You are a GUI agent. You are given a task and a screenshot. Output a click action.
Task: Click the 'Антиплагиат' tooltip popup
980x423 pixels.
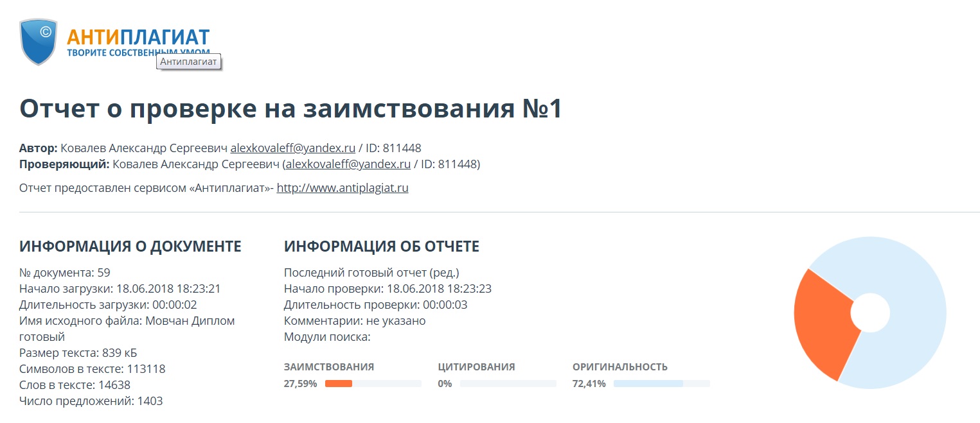pyautogui.click(x=189, y=62)
